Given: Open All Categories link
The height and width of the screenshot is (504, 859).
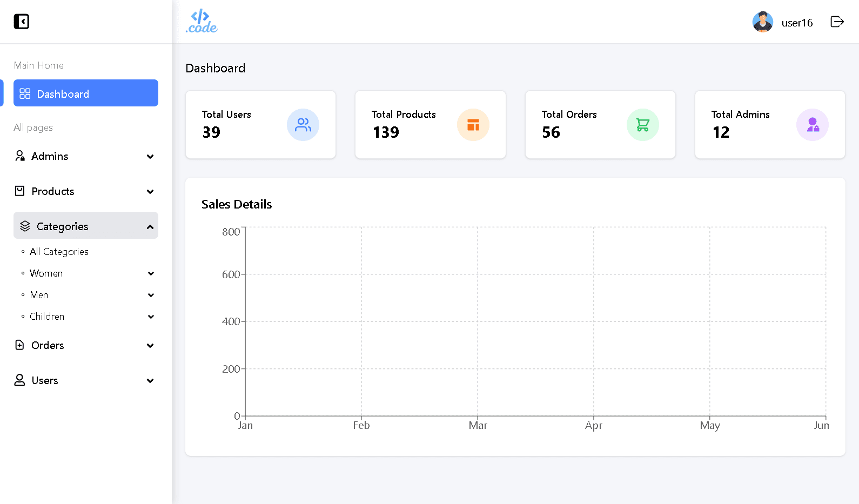Looking at the screenshot, I should point(59,252).
